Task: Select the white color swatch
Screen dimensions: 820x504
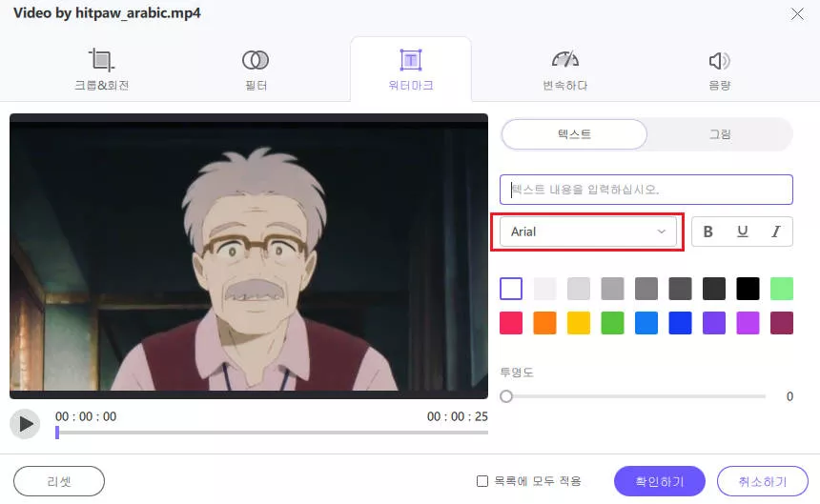Action: [x=511, y=289]
